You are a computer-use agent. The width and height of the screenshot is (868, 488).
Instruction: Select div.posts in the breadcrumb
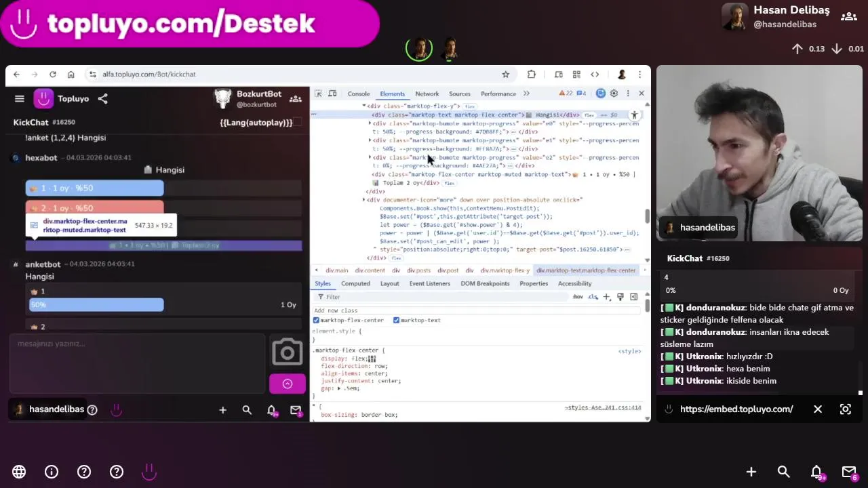point(419,270)
